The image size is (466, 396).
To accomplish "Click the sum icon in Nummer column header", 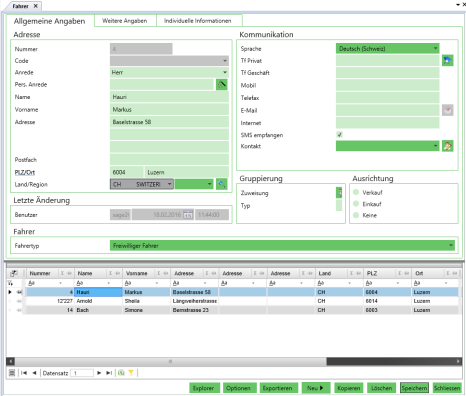I will pos(62,273).
